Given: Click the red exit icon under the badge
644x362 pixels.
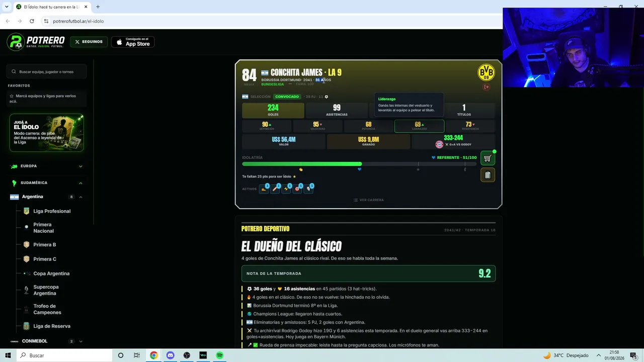Looking at the screenshot, I should coord(486,87).
